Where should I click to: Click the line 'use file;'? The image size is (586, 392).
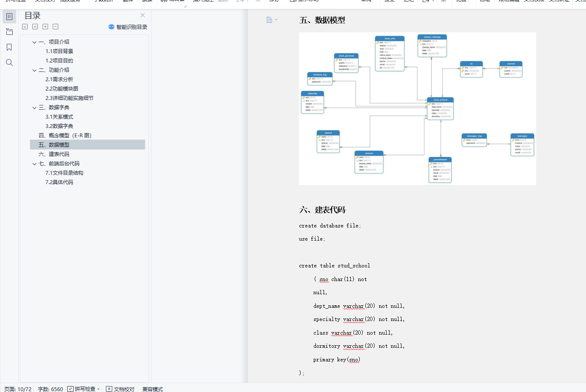pyautogui.click(x=312, y=239)
